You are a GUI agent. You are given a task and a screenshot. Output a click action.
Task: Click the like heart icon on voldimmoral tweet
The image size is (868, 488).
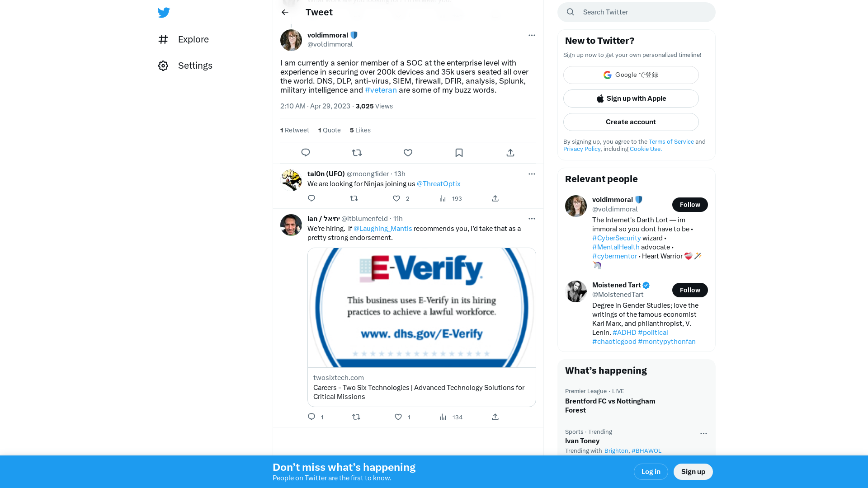click(x=408, y=153)
